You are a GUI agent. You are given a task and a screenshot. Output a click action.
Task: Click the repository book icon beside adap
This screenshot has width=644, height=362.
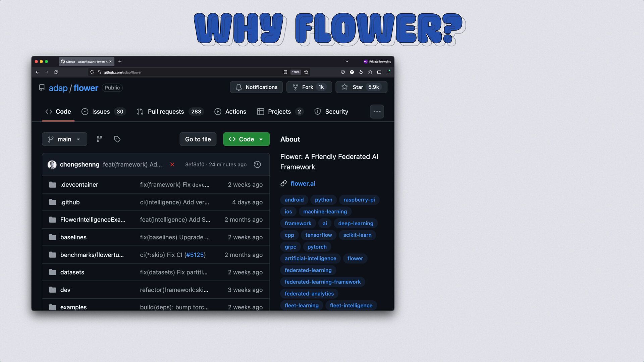[42, 88]
